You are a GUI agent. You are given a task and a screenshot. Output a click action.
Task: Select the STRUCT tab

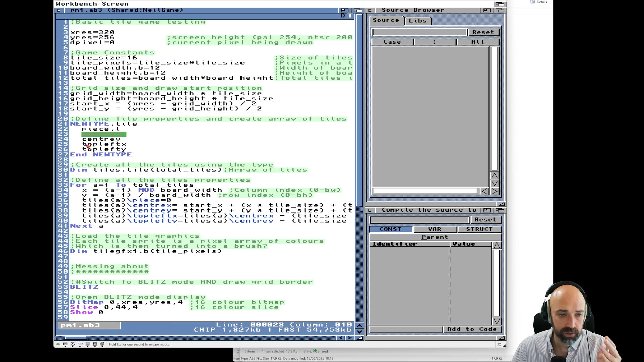coord(479,229)
